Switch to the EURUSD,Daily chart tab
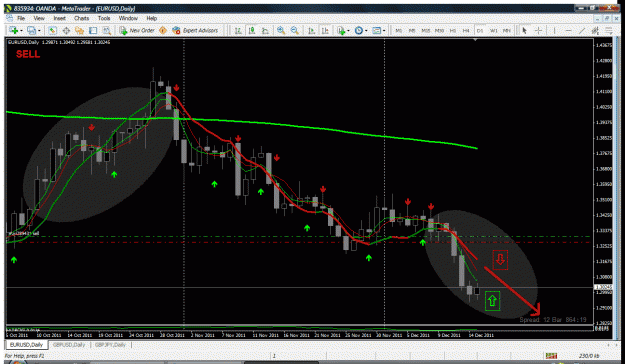Image resolution: width=625 pixels, height=364 pixels. 26,345
